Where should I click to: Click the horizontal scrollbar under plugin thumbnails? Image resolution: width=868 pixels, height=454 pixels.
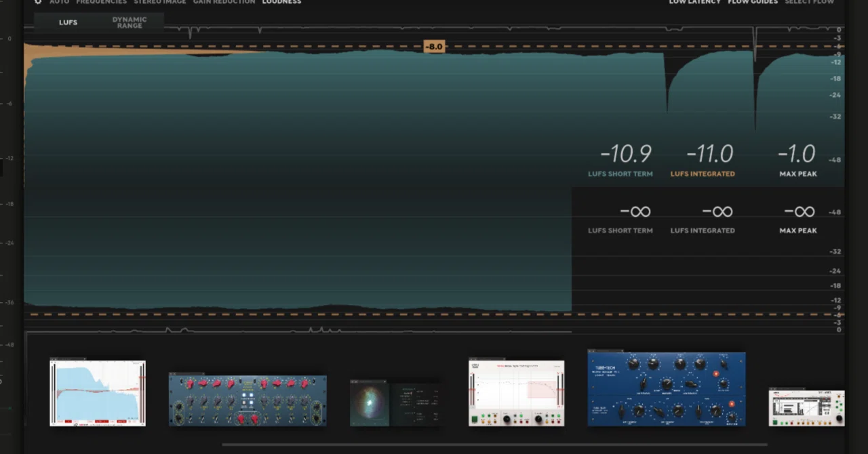coord(494,445)
